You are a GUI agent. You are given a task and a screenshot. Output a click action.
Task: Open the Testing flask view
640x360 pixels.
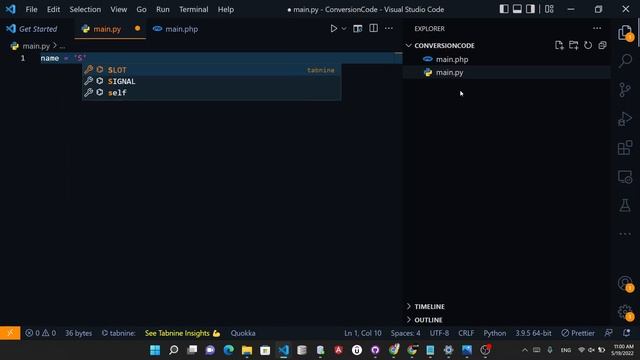pyautogui.click(x=625, y=205)
